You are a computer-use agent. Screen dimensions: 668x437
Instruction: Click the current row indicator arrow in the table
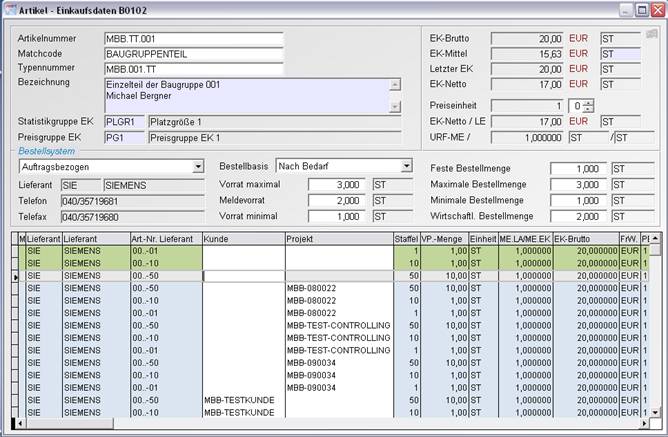coord(14,275)
